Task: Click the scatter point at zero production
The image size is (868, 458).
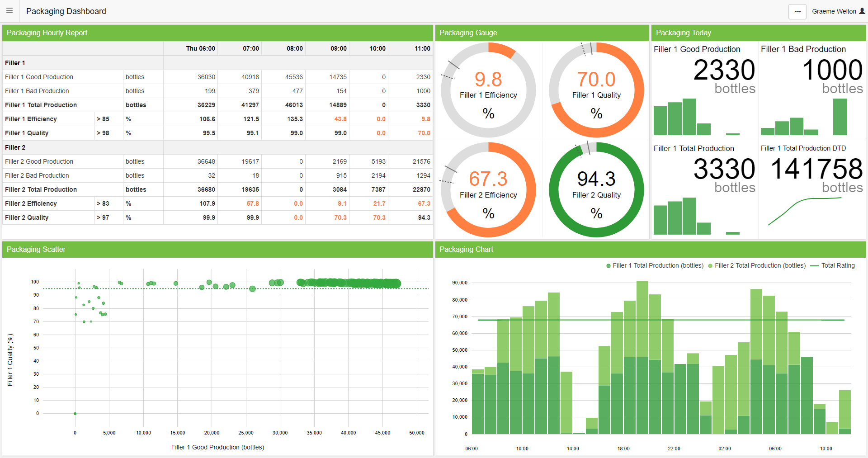Action: click(75, 414)
